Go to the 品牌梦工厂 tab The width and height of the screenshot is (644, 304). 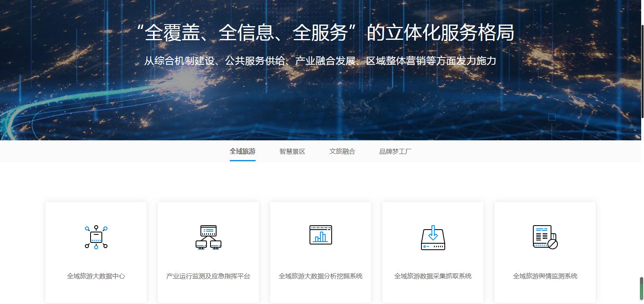[395, 152]
